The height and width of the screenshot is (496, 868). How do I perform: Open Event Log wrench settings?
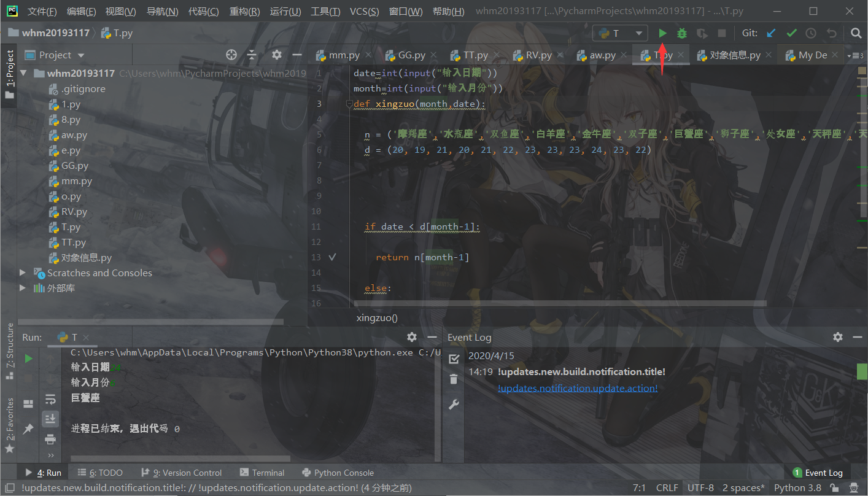[454, 405]
